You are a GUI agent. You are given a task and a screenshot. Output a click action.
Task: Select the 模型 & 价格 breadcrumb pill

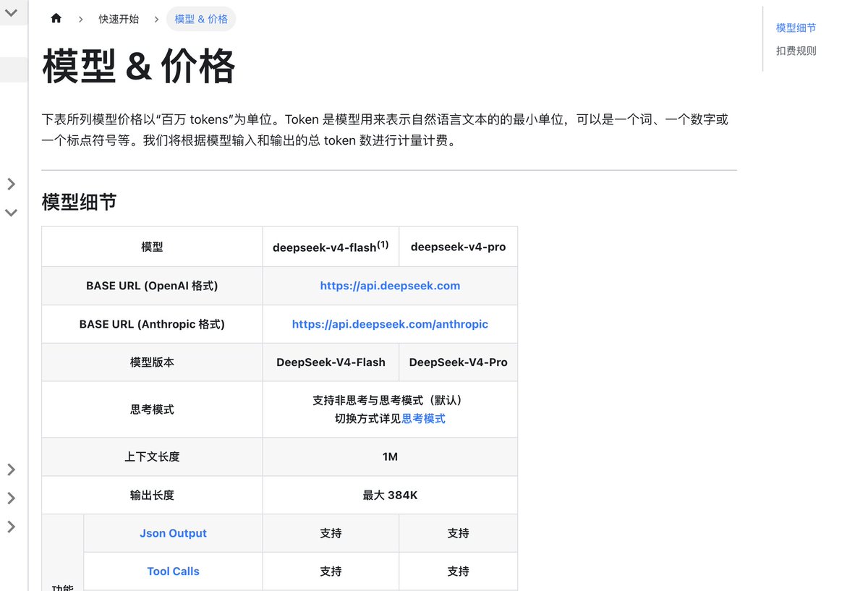point(201,19)
